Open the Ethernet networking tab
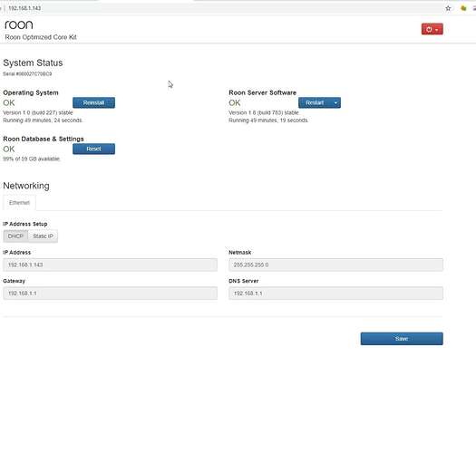 click(x=19, y=203)
